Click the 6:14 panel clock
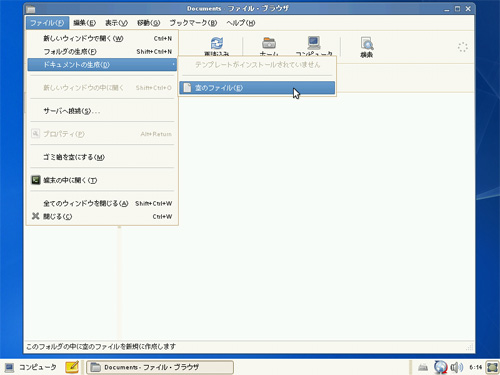The width and height of the screenshot is (500, 375). [x=476, y=367]
